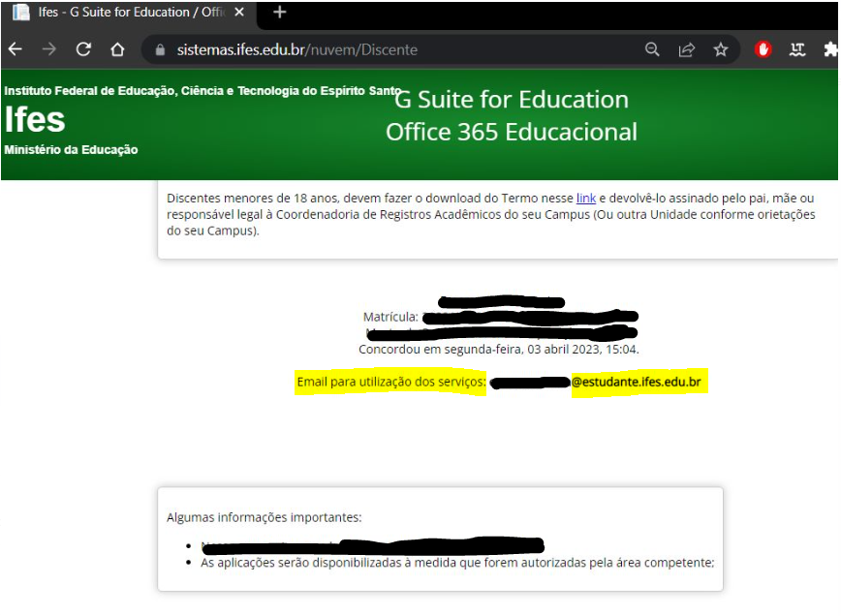This screenshot has height=616, width=841.
Task: Reload the current page
Action: coord(83,49)
